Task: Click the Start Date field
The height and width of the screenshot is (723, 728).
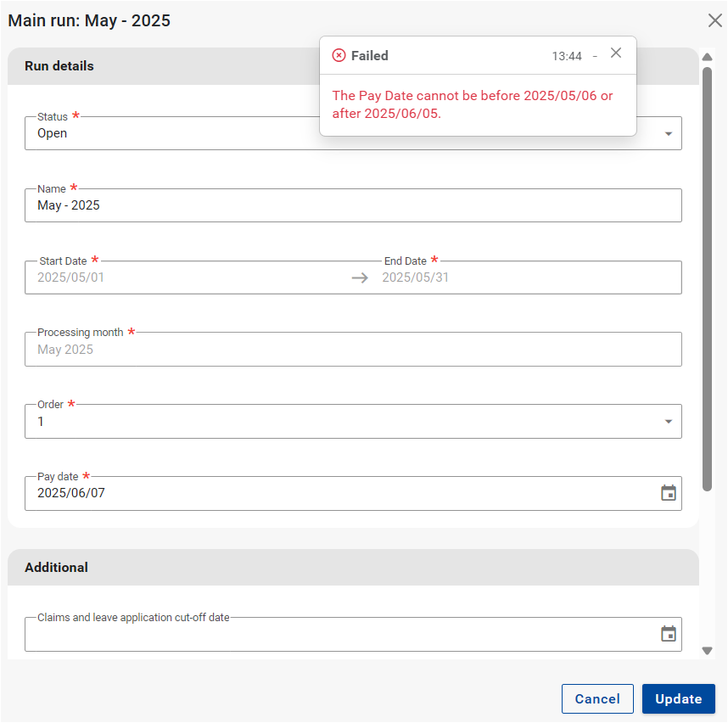Action: [x=187, y=277]
